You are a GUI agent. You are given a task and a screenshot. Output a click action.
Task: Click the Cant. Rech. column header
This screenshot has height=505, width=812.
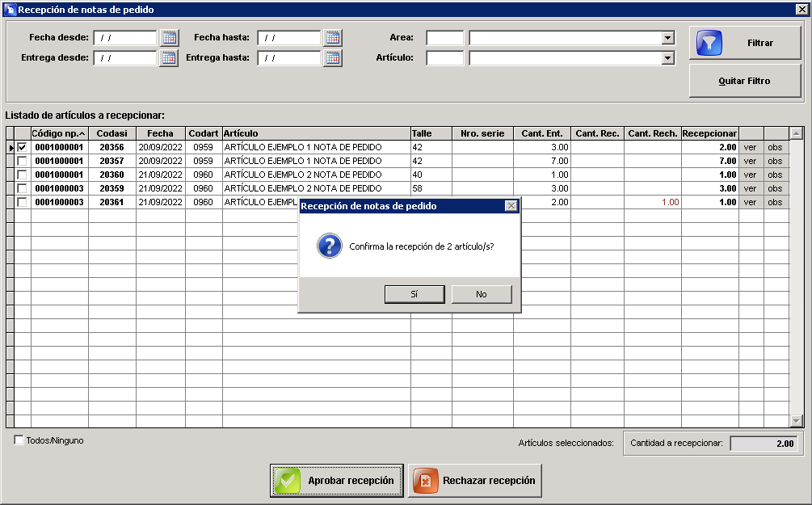coord(653,133)
